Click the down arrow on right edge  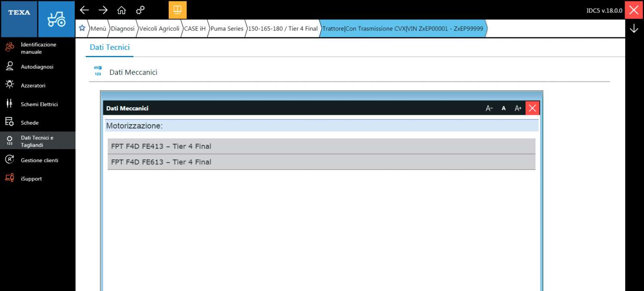click(634, 28)
